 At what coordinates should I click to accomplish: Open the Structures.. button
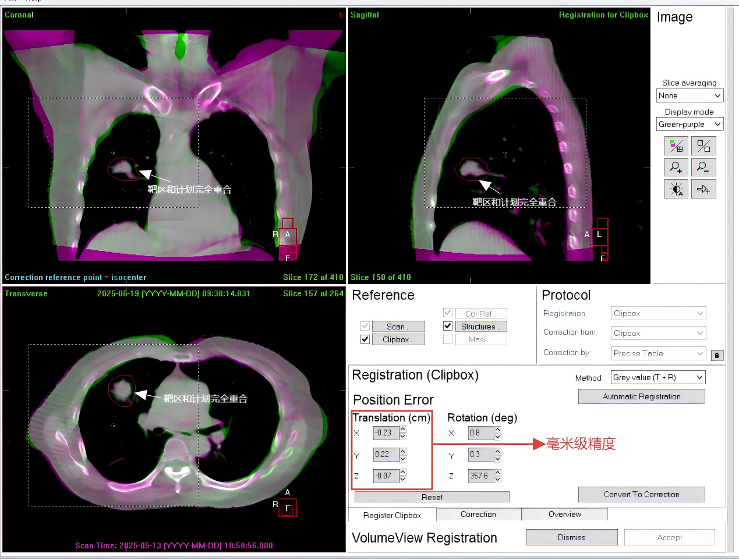481,327
